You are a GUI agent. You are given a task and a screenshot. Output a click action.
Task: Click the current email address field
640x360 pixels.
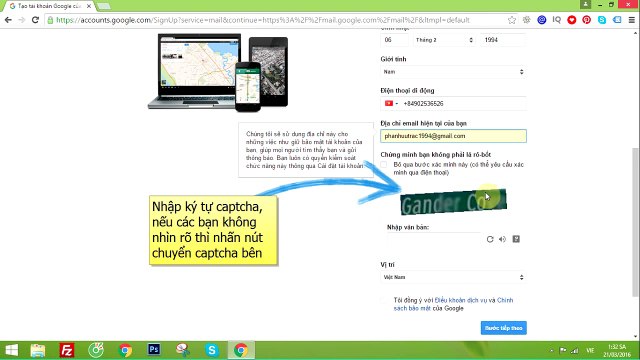(453, 136)
